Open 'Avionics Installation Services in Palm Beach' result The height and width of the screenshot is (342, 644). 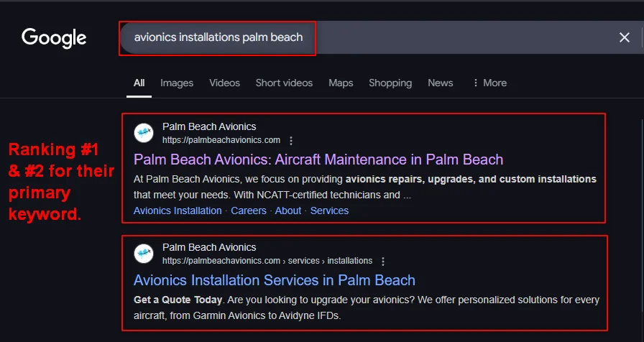[275, 280]
